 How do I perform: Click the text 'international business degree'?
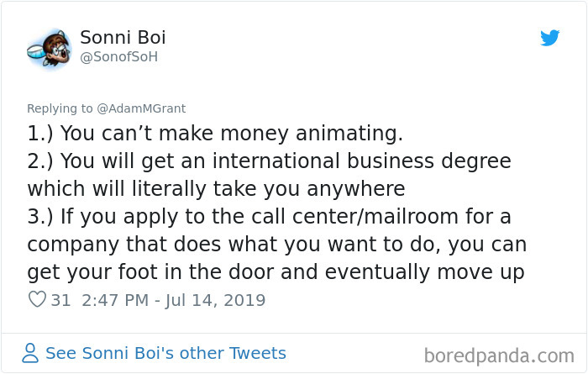pyautogui.click(x=361, y=161)
